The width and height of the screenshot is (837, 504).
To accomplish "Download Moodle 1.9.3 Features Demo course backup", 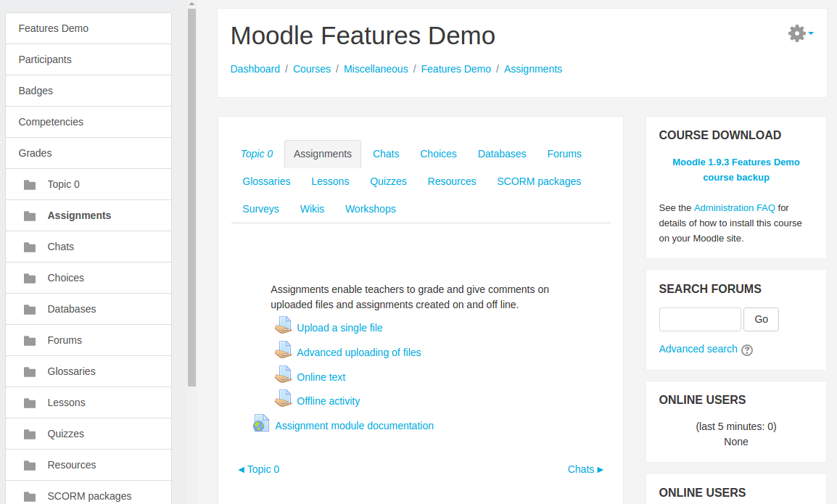I will click(x=736, y=170).
